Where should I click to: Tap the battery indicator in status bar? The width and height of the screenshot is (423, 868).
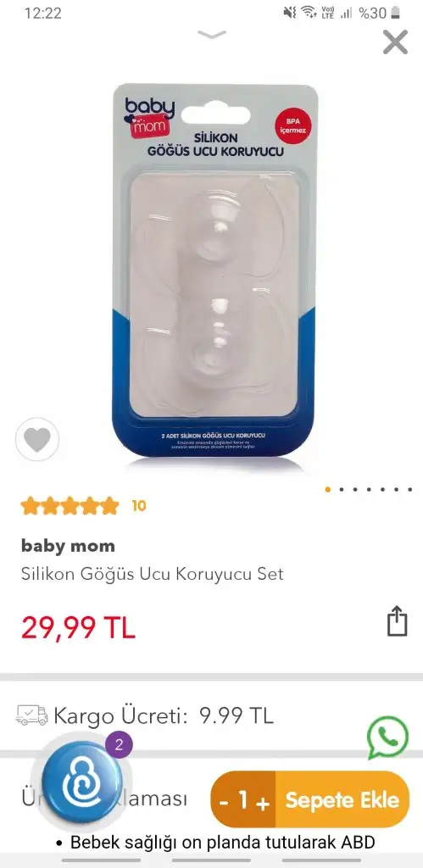[395, 13]
